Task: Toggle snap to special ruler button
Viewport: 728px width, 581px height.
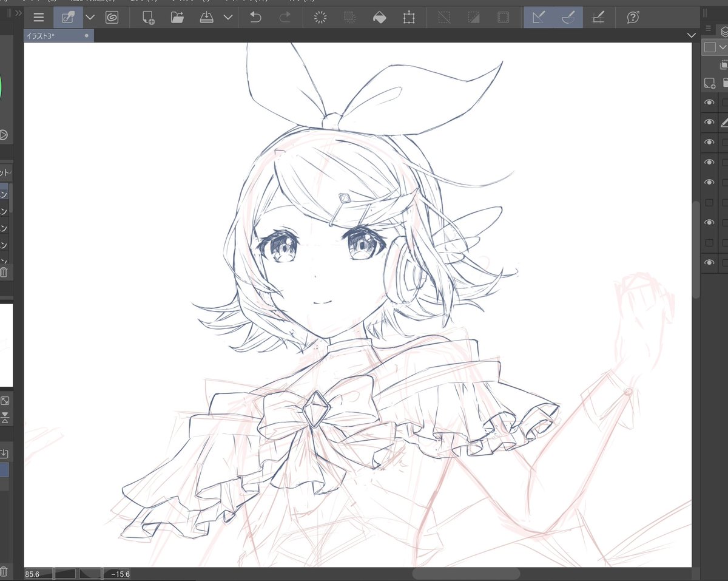Action: (568, 18)
